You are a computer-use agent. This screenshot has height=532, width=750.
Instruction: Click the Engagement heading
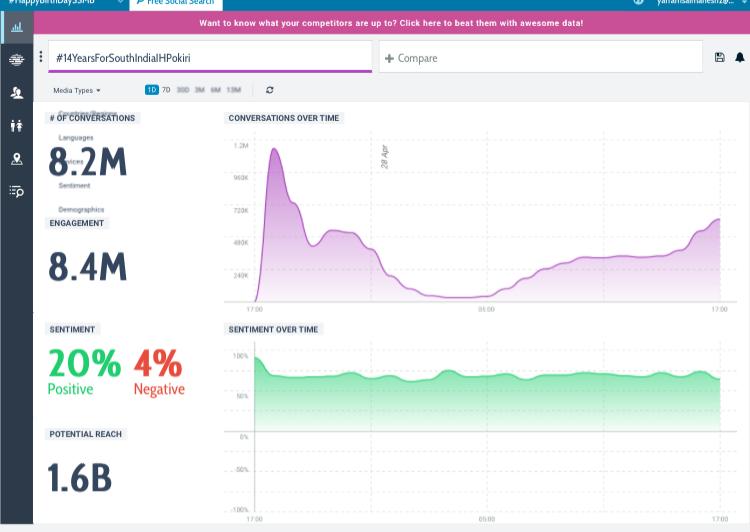coord(77,223)
